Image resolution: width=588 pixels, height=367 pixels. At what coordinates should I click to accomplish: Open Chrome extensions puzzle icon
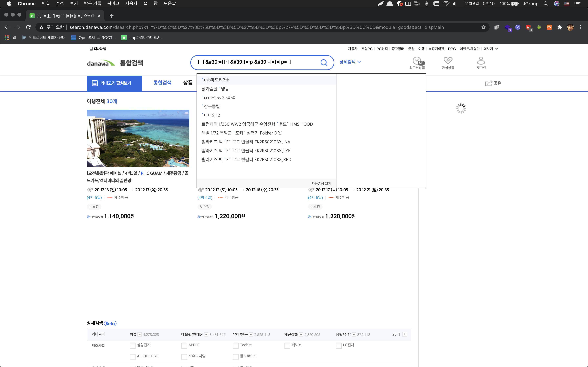(560, 27)
